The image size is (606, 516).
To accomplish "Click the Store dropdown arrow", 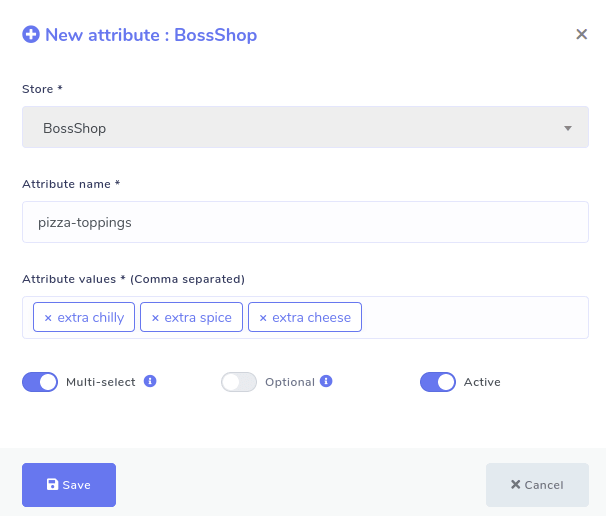I will [567, 129].
